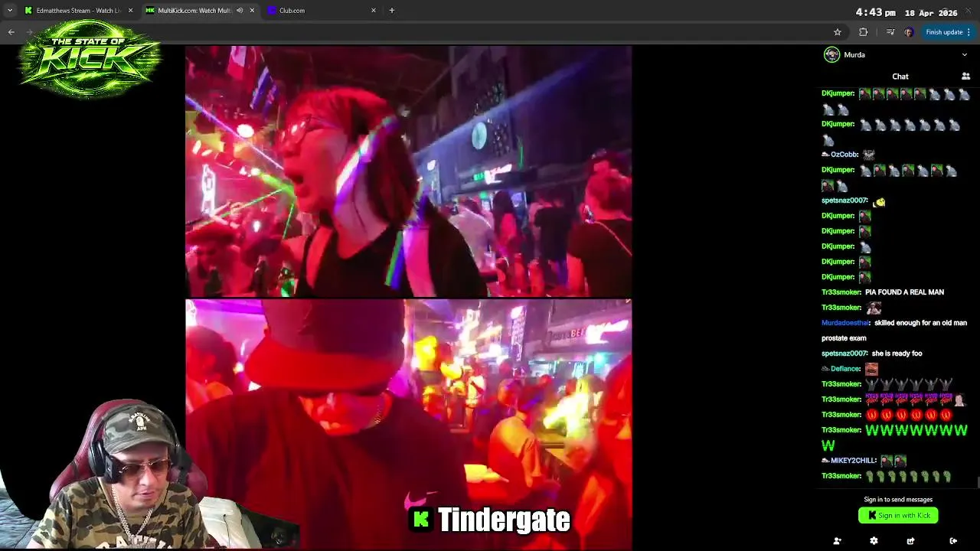Open Murda channel avatar
This screenshot has height=551, width=980.
tap(831, 54)
